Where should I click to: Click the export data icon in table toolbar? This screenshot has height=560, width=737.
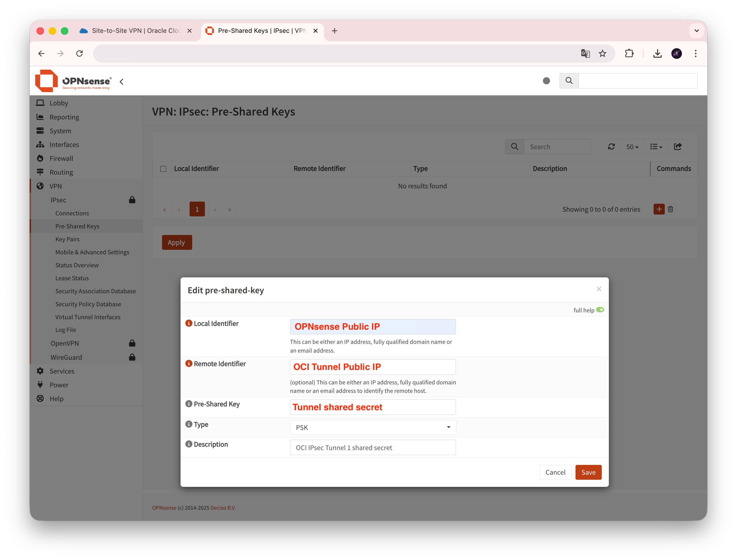pyautogui.click(x=677, y=147)
